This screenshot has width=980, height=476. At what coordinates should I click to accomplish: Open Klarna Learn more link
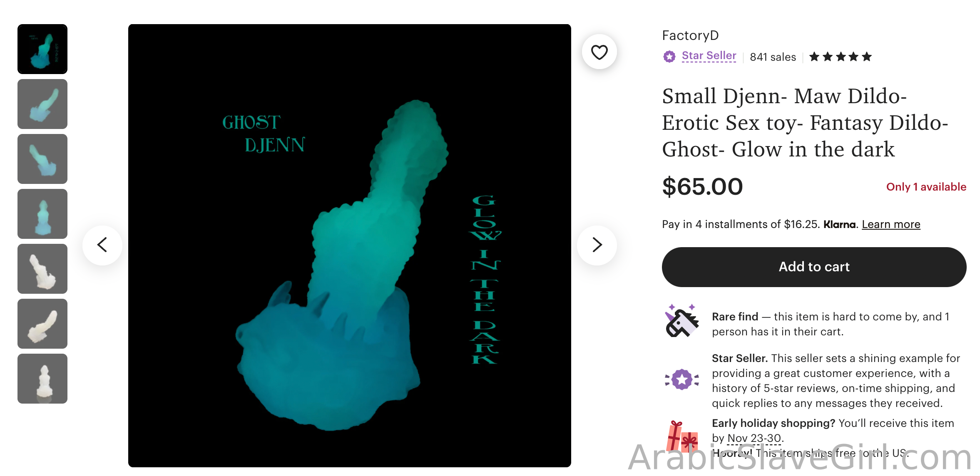pyautogui.click(x=891, y=224)
